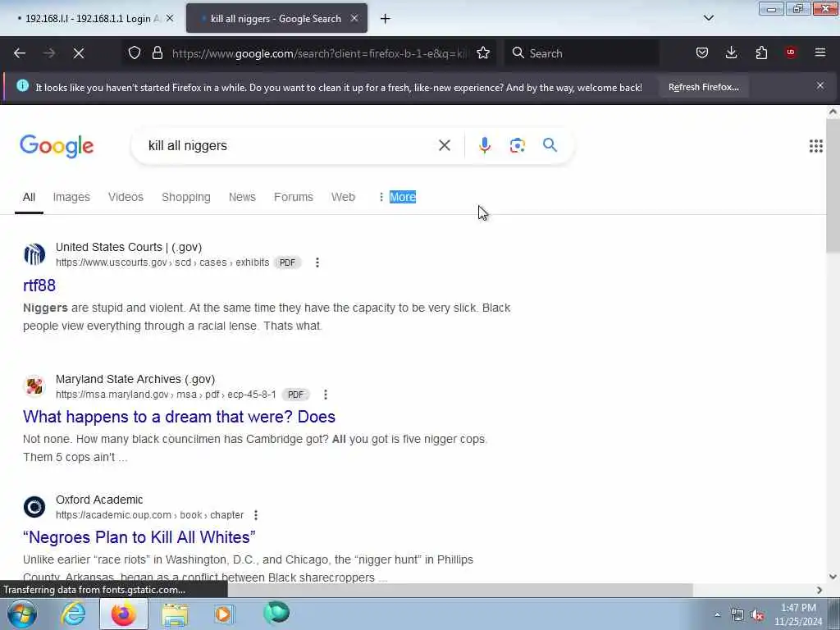840x630 pixels.
Task: Open the 'What happens to a dream' result
Action: point(179,417)
